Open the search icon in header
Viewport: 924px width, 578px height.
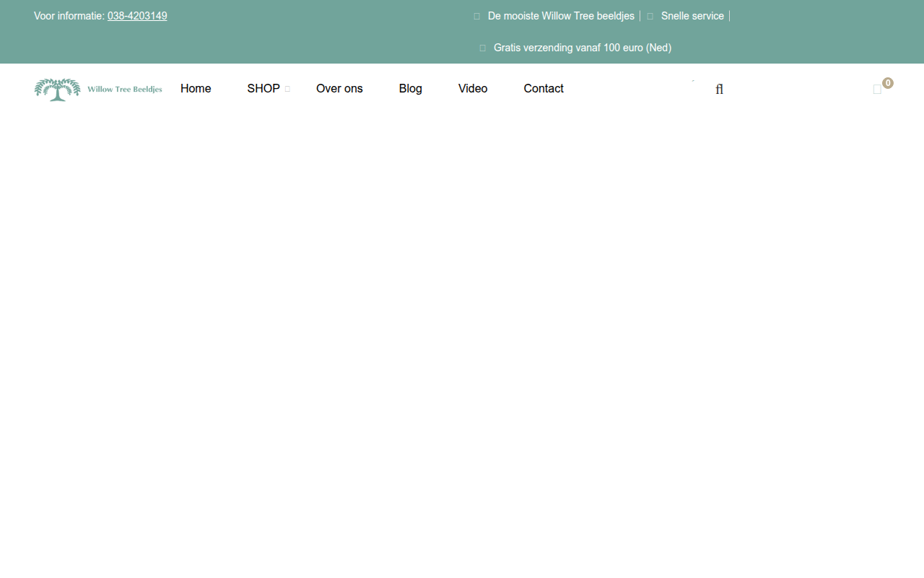click(x=719, y=89)
